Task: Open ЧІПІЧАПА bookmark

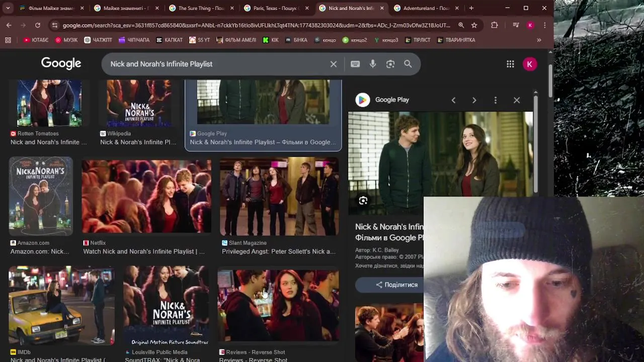Action: 134,40
